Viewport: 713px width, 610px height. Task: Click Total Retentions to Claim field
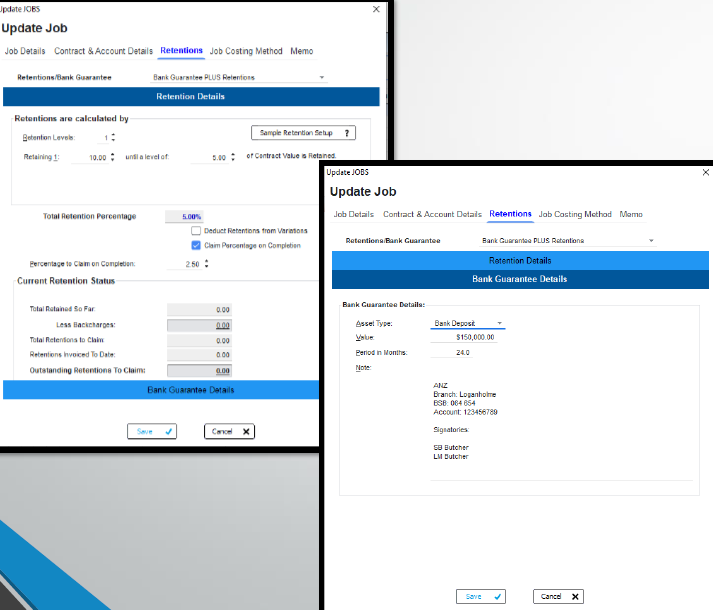199,341
